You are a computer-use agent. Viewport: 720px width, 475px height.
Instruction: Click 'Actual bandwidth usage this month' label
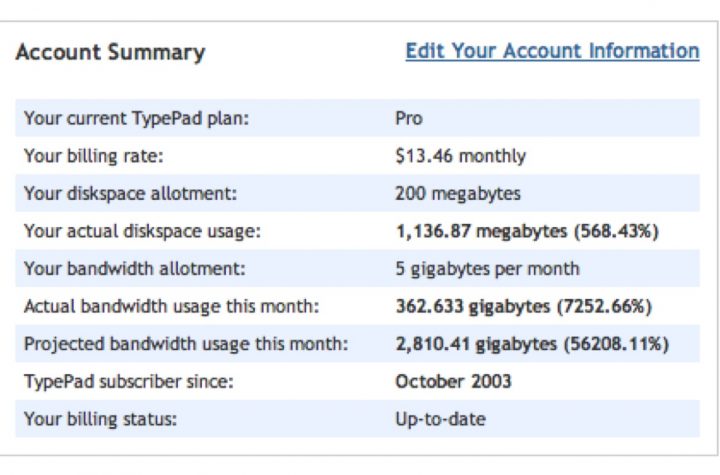pyautogui.click(x=171, y=306)
